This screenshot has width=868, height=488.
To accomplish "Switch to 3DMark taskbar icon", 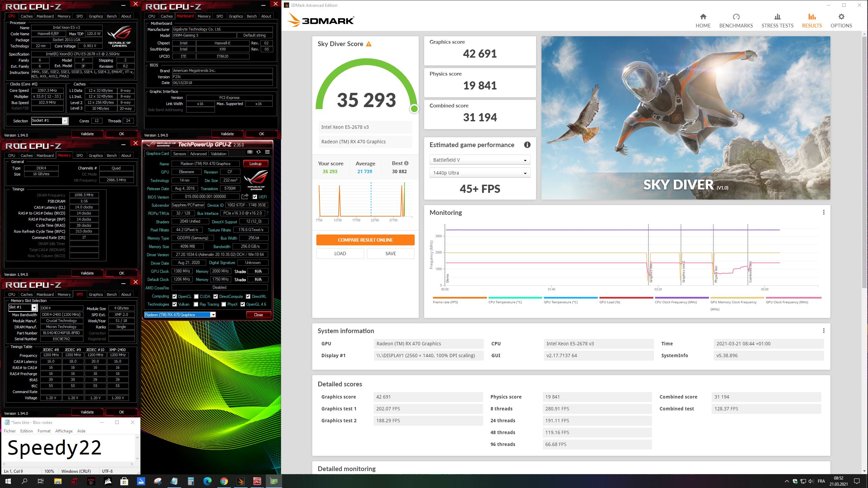I will (x=240, y=481).
